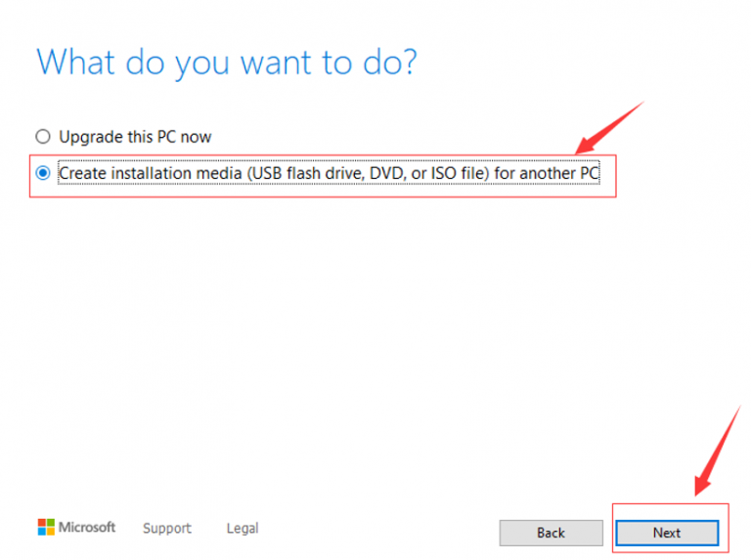Select the "Create installation media" radio button
Image resolution: width=751 pixels, height=560 pixels.
(x=42, y=173)
